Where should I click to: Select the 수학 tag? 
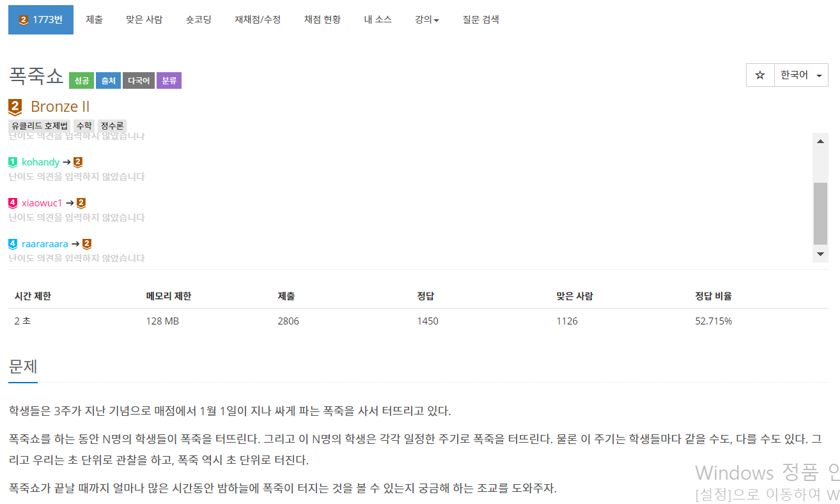point(84,126)
